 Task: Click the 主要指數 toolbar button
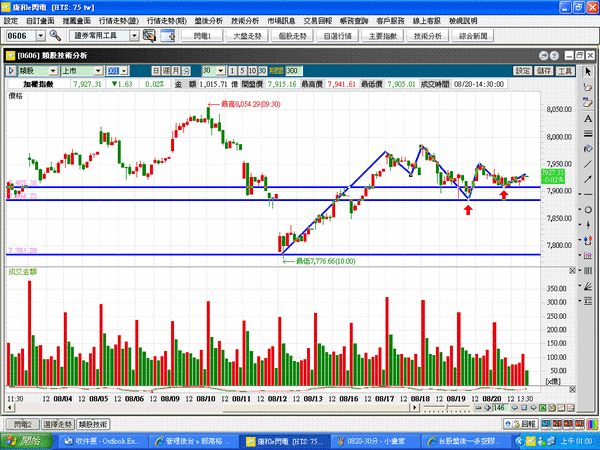coord(383,36)
